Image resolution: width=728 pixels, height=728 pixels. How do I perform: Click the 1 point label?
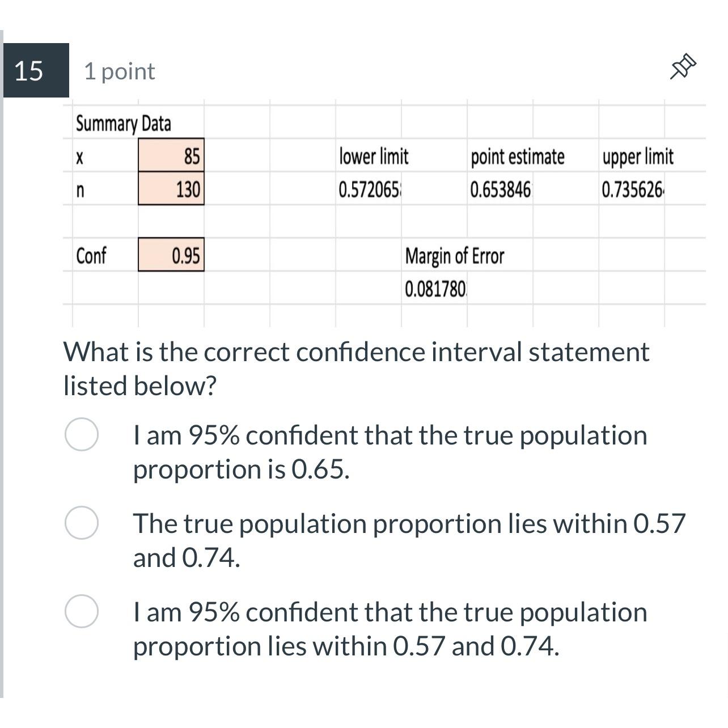pyautogui.click(x=118, y=70)
